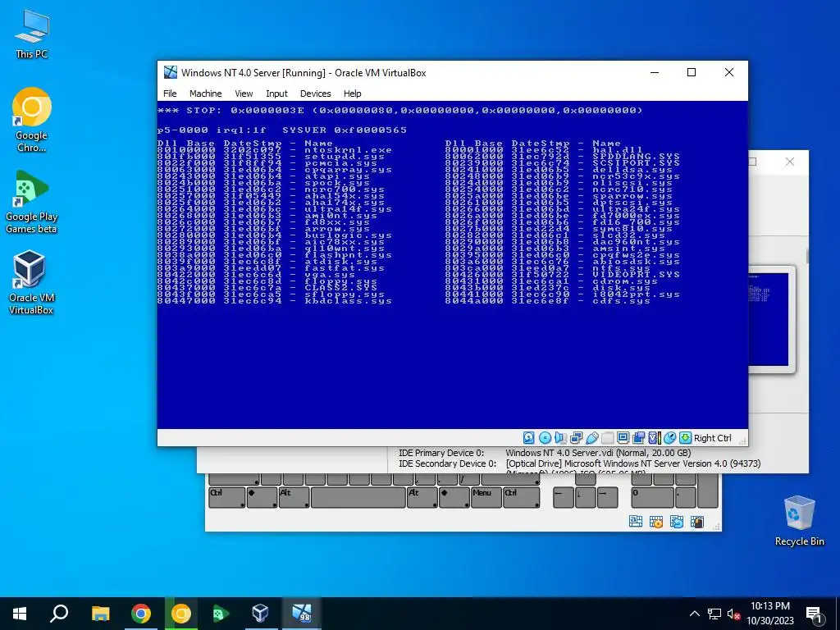The image size is (840, 630).
Task: Click the left Ctrl key on soft keyboard
Action: pos(227,496)
